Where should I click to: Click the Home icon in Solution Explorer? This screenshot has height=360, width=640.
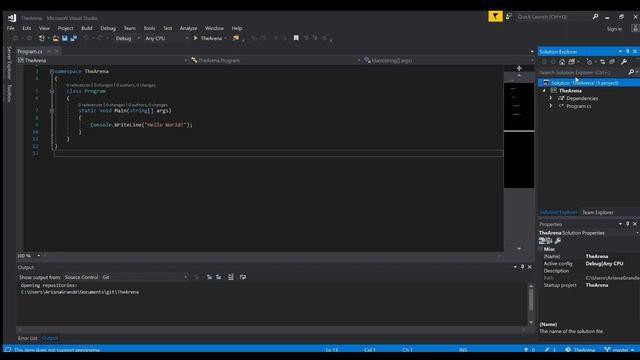click(x=562, y=62)
